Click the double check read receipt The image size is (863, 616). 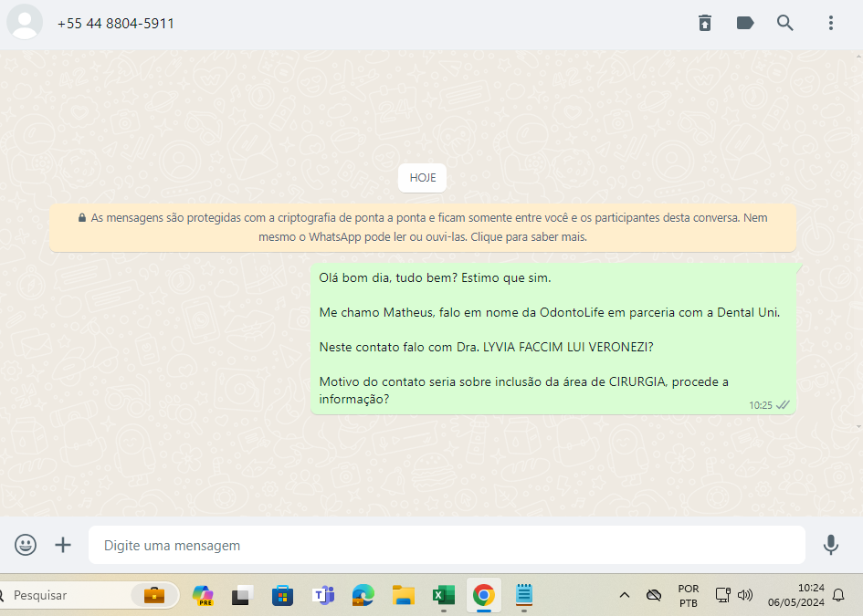(783, 405)
